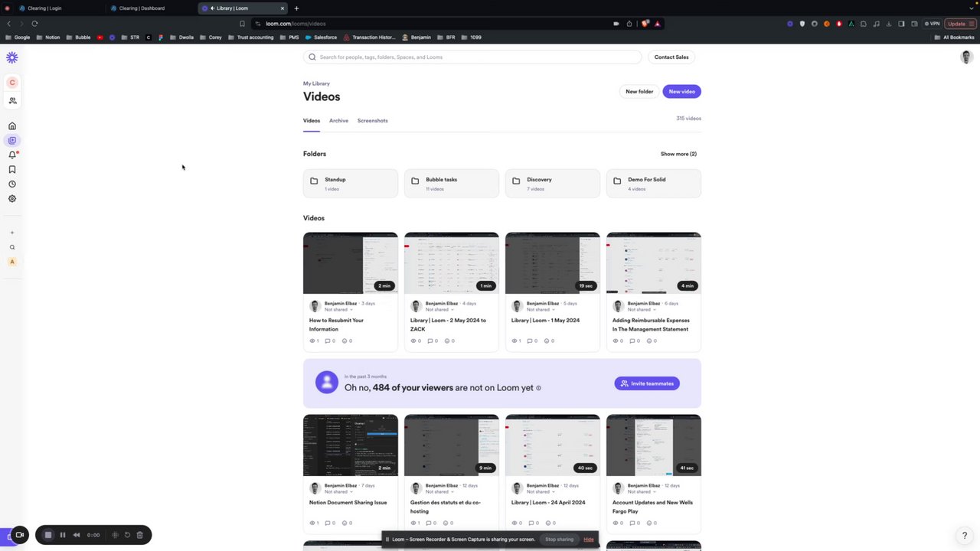This screenshot has height=551, width=980.
Task: Go back in browser history
Action: (x=9, y=24)
